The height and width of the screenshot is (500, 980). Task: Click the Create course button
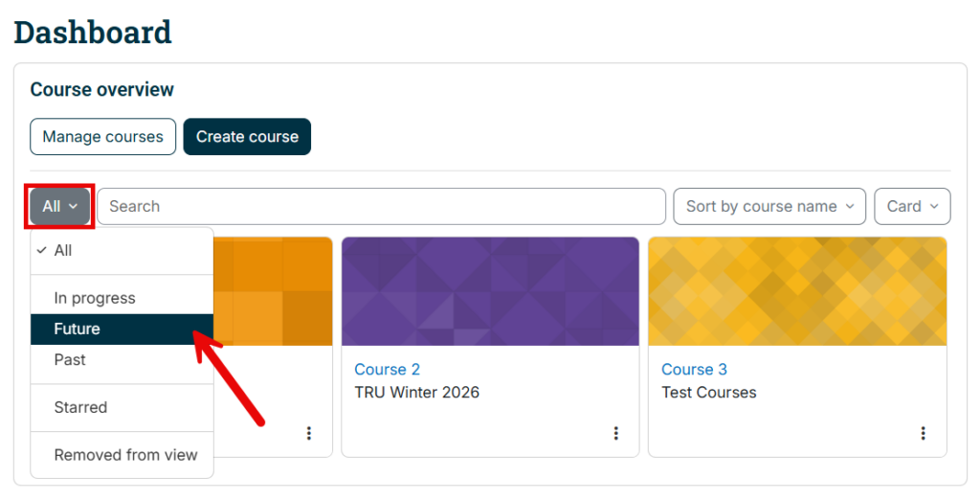point(247,136)
